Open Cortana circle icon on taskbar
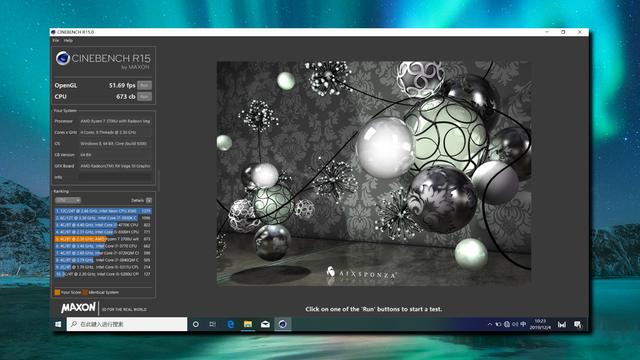The image size is (640, 360). (x=196, y=324)
